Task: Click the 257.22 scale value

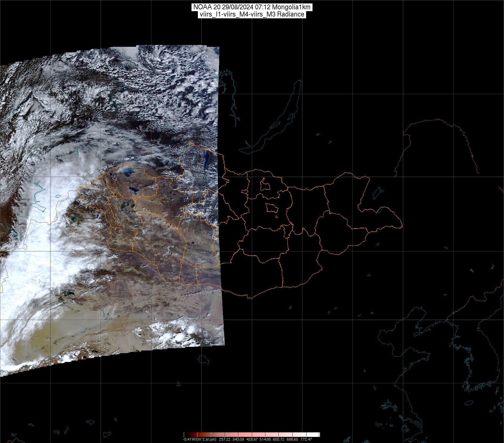Action: point(225,440)
